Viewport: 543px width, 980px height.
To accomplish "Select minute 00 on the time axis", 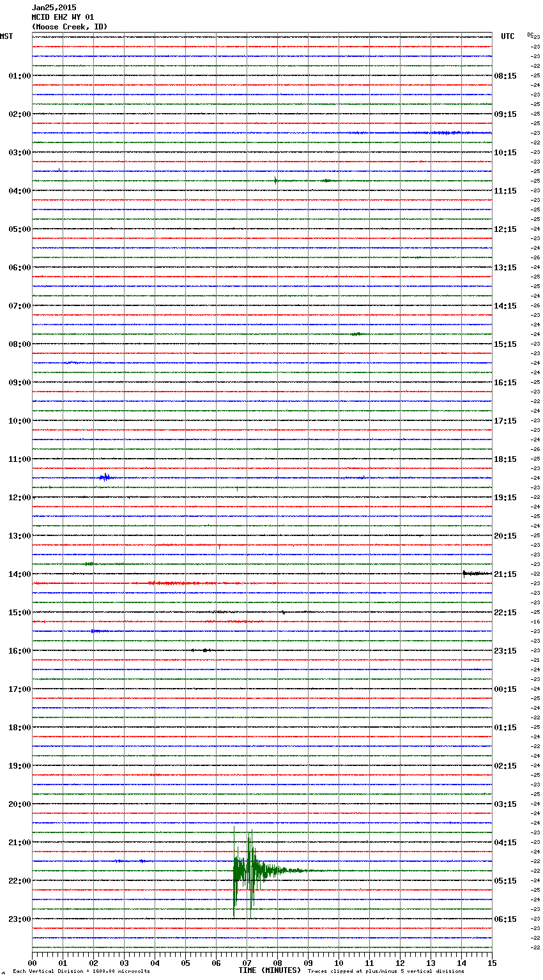I will 32,963.
